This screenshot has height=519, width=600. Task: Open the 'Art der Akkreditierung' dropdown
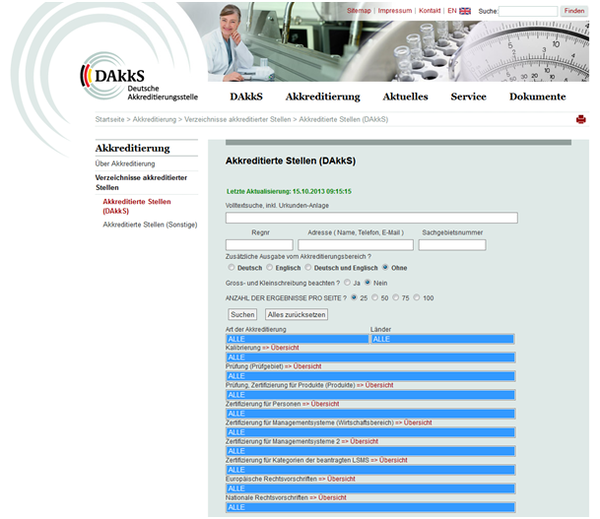(x=297, y=339)
